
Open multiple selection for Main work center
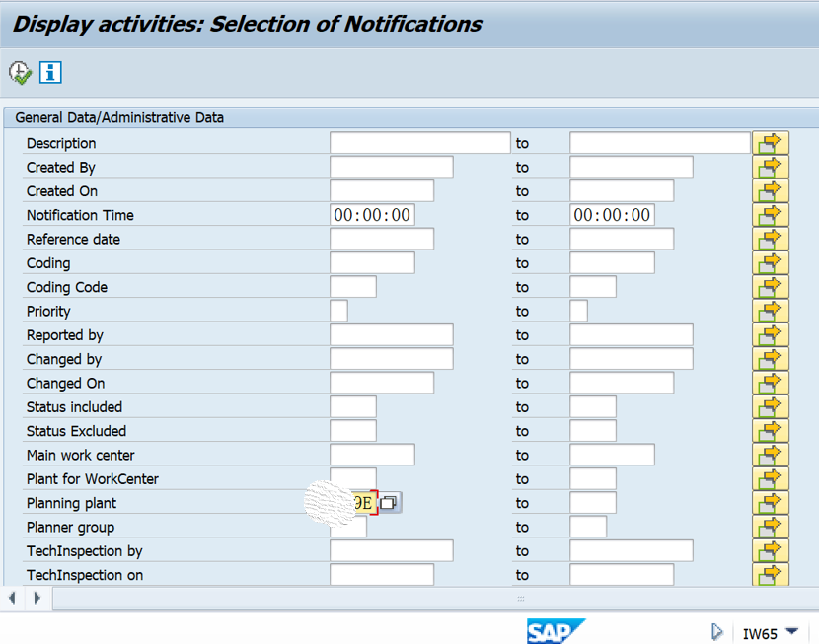(x=770, y=455)
